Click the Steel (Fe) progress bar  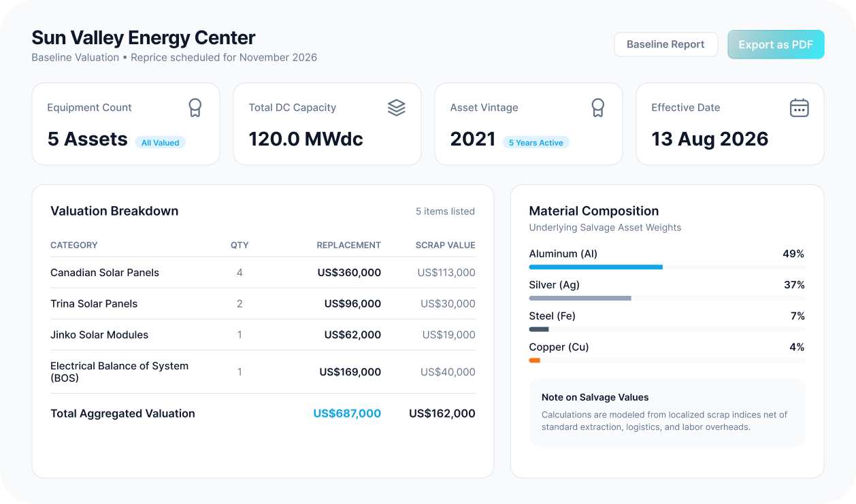[667, 329]
